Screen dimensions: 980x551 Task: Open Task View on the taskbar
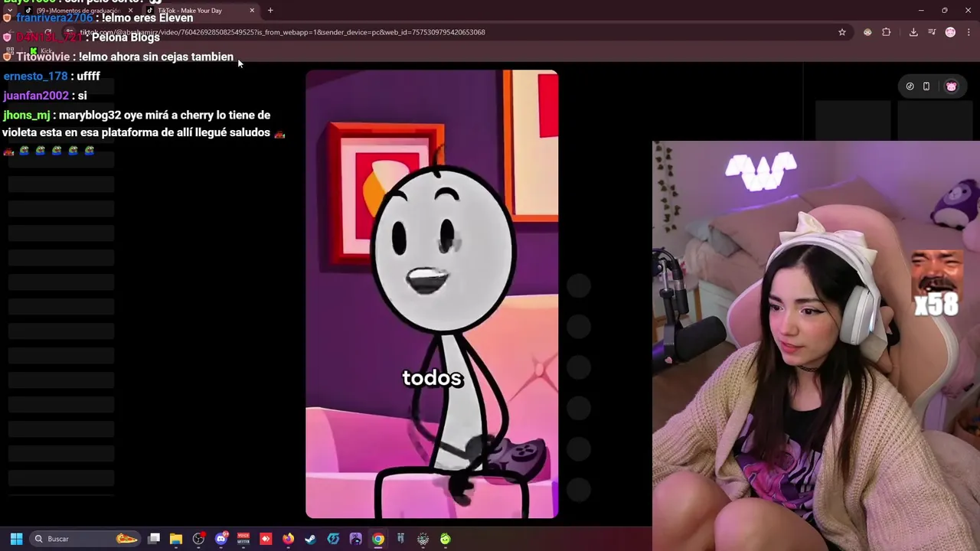(154, 539)
